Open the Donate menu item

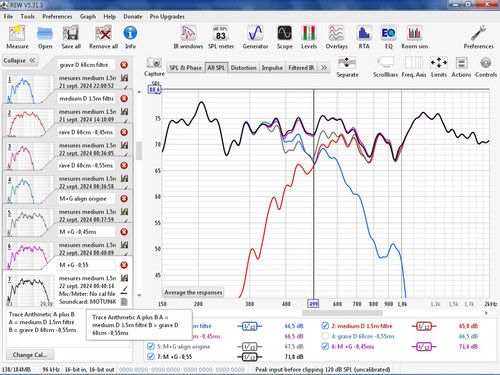tap(133, 16)
